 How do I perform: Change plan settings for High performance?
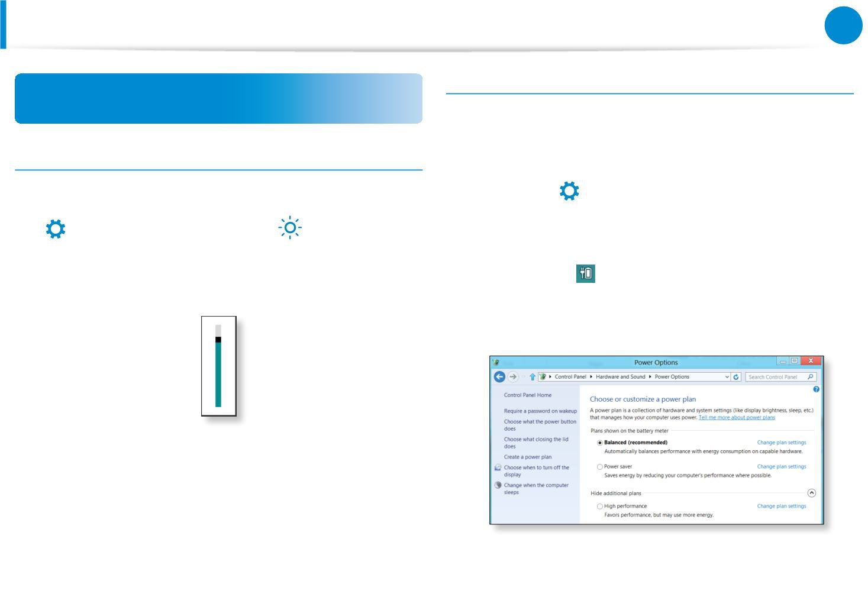point(782,507)
